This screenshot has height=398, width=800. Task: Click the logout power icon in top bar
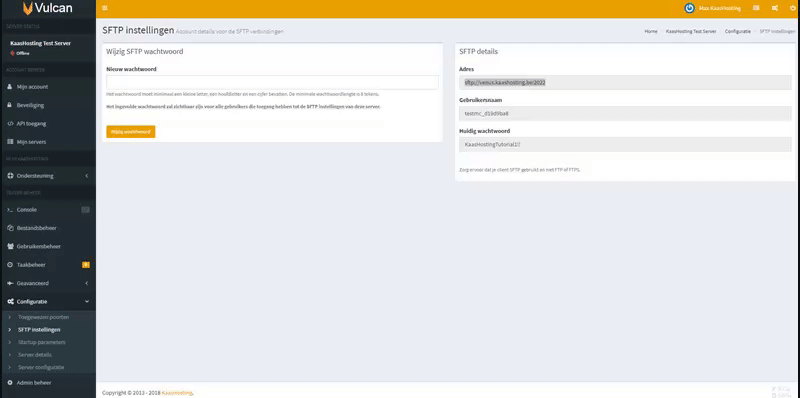click(792, 8)
